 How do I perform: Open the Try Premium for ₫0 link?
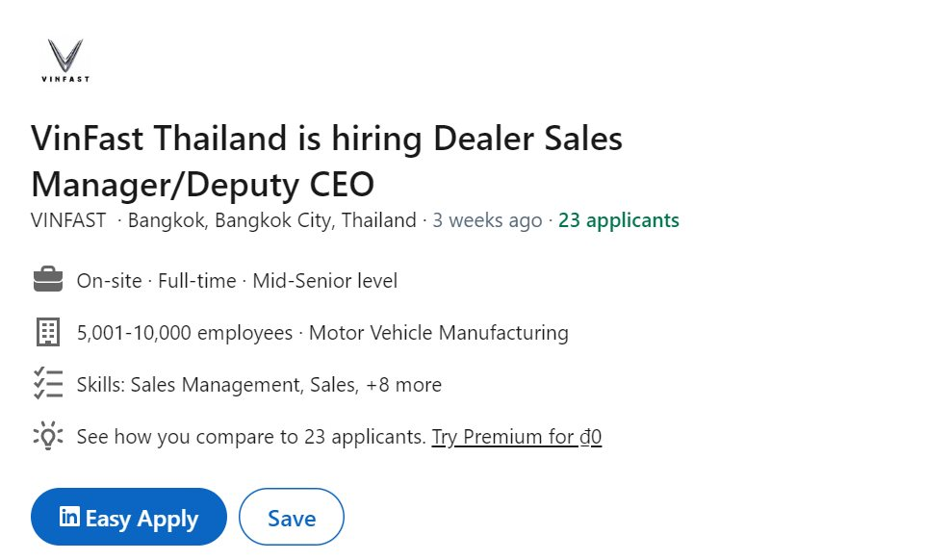516,437
